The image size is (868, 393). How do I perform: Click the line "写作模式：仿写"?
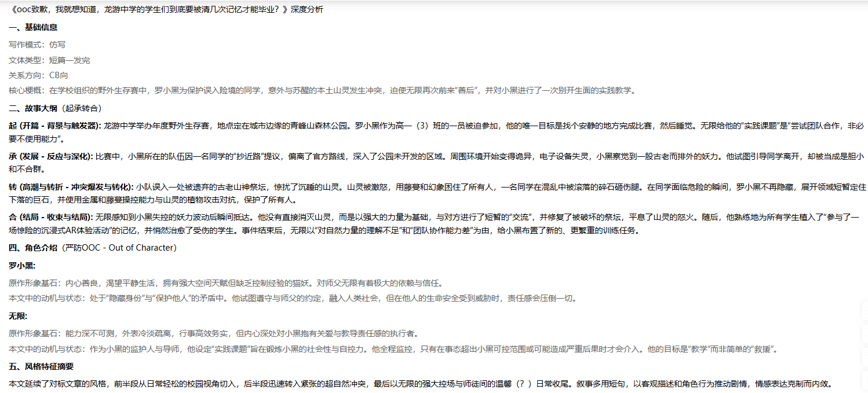click(x=37, y=44)
